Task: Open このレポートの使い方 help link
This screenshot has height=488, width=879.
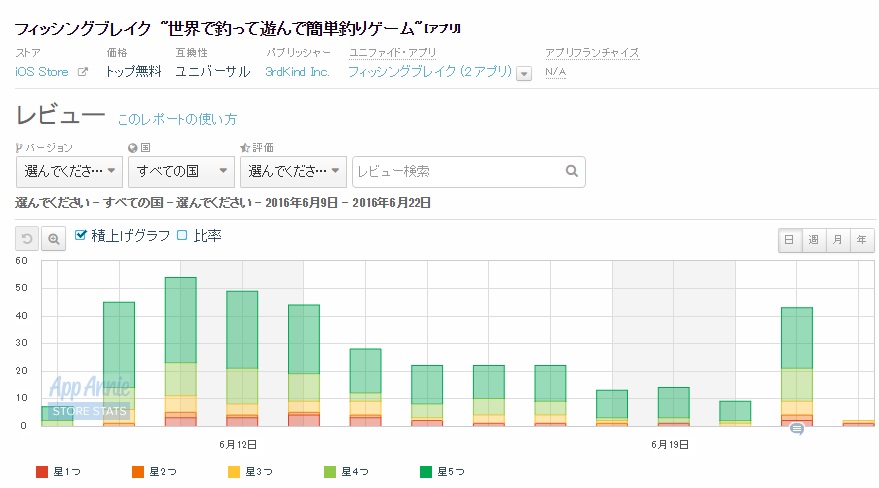Action: pos(178,119)
